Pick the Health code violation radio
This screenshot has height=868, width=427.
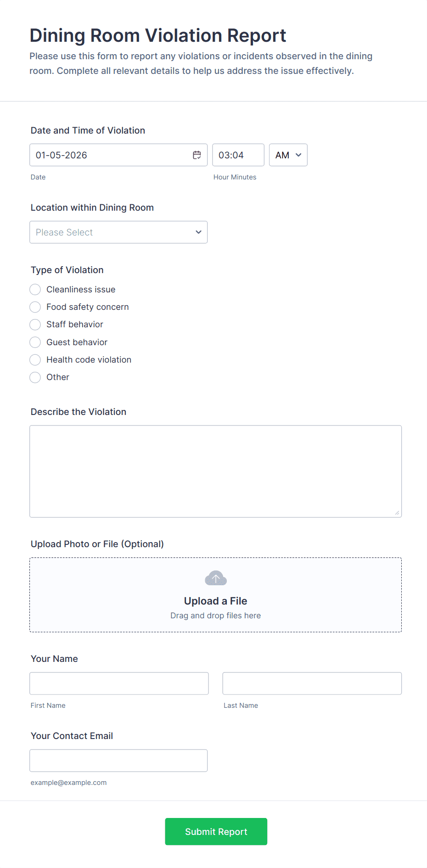pyautogui.click(x=35, y=360)
